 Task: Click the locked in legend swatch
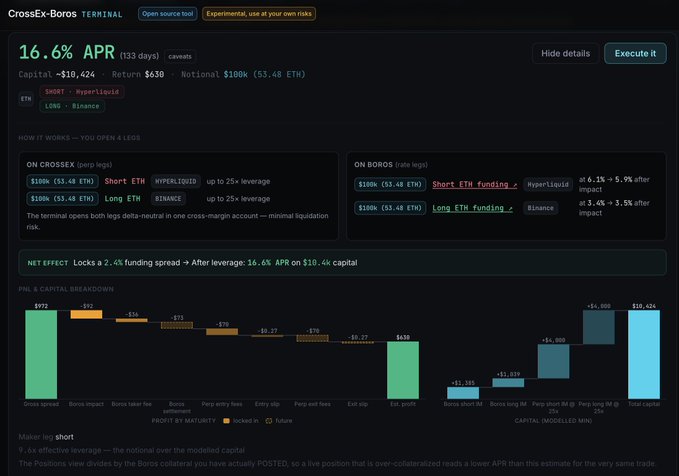pyautogui.click(x=226, y=421)
